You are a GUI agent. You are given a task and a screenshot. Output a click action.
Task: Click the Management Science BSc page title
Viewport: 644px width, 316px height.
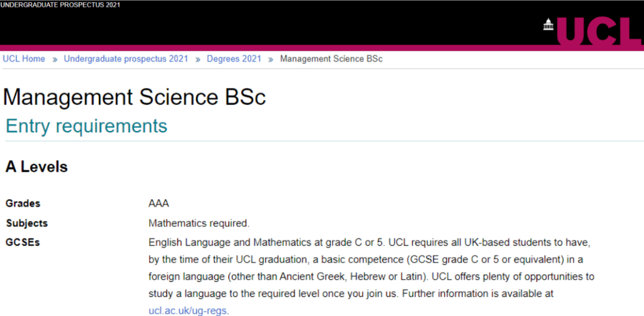(134, 98)
